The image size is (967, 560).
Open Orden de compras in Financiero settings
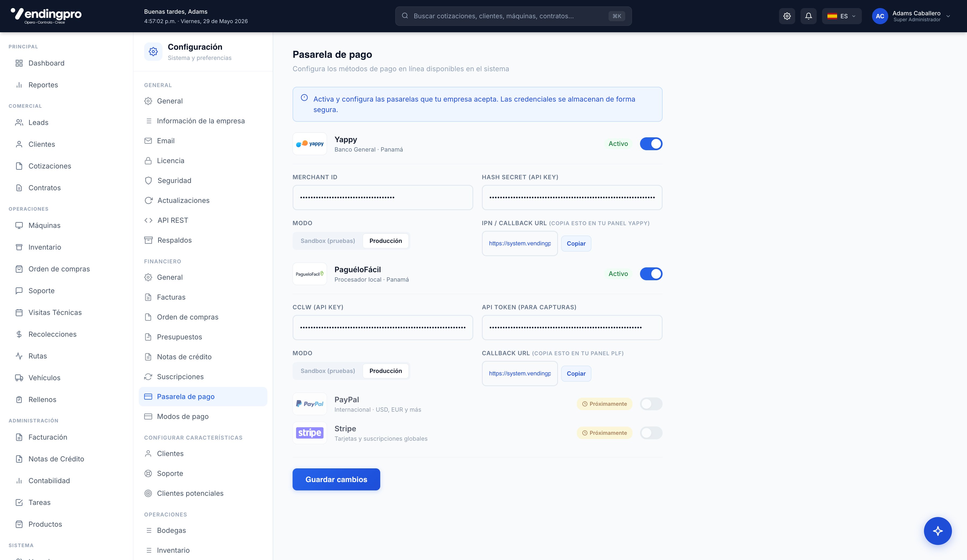pyautogui.click(x=203, y=317)
